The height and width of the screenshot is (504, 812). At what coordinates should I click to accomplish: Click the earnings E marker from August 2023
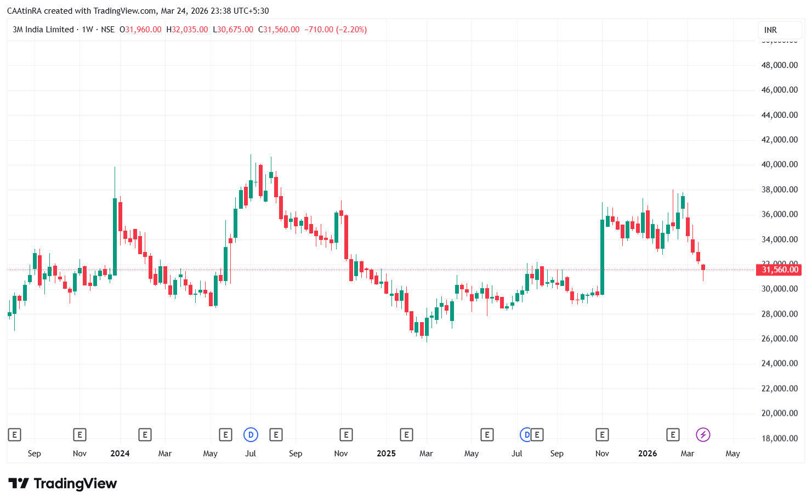click(14, 435)
